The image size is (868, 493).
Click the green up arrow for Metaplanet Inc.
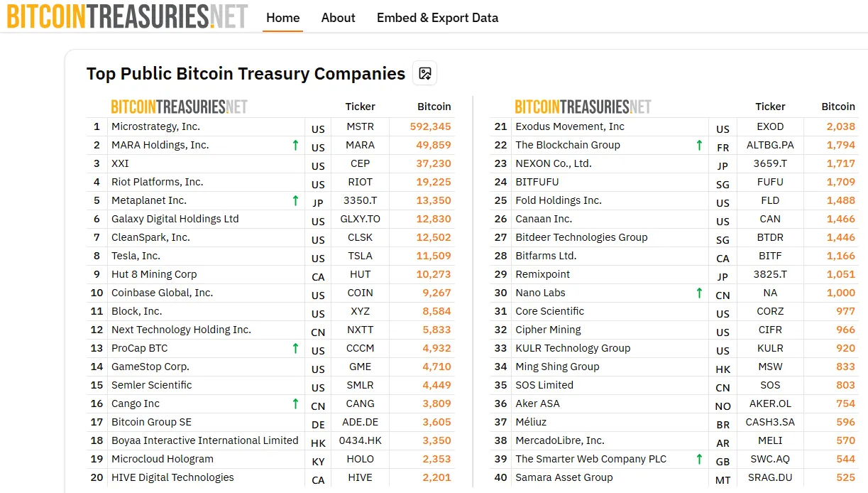(295, 200)
